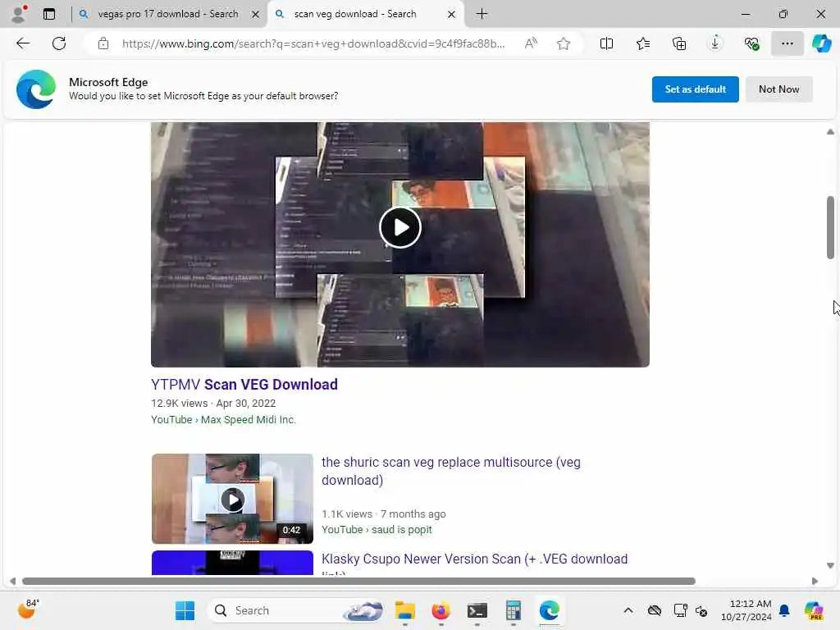Viewport: 840px width, 630px height.
Task: Restore down the Edge window
Action: click(x=783, y=14)
